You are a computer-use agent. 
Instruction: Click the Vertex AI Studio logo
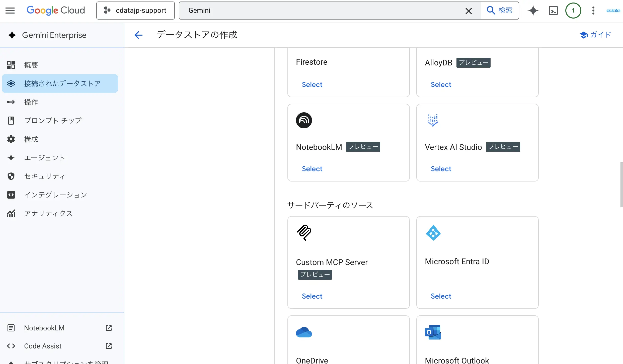433,120
